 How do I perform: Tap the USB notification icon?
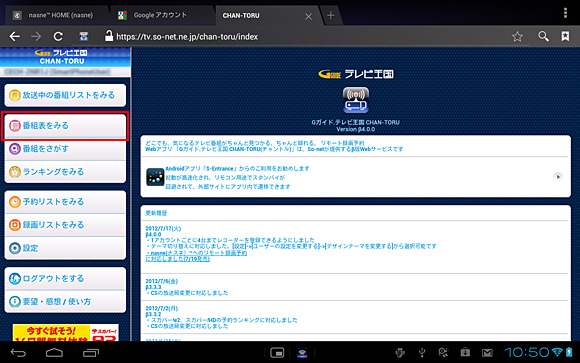coord(422,353)
